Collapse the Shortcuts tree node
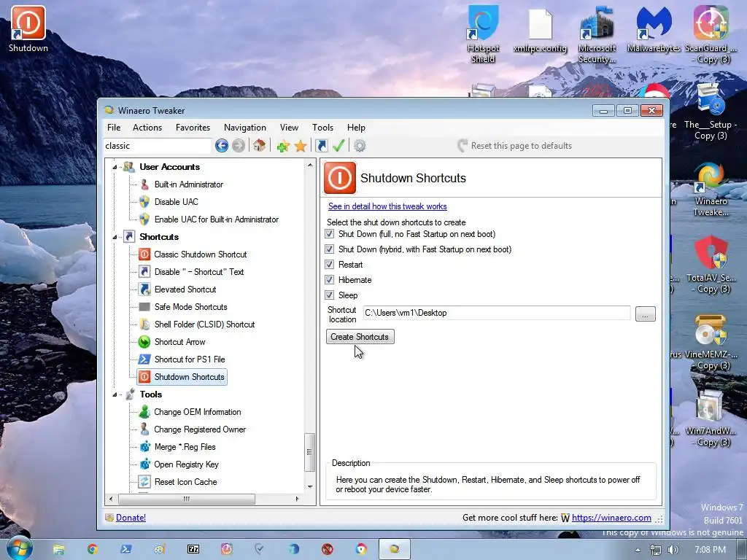 [115, 237]
